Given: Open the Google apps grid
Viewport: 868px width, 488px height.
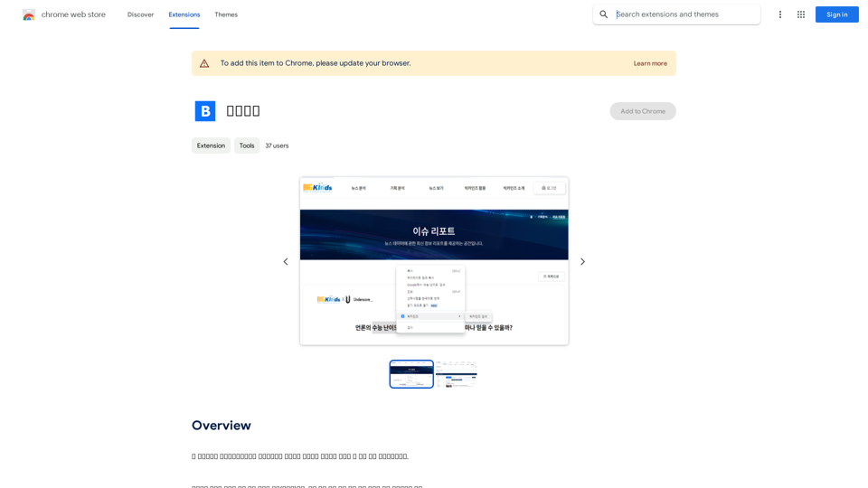Looking at the screenshot, I should [801, 14].
